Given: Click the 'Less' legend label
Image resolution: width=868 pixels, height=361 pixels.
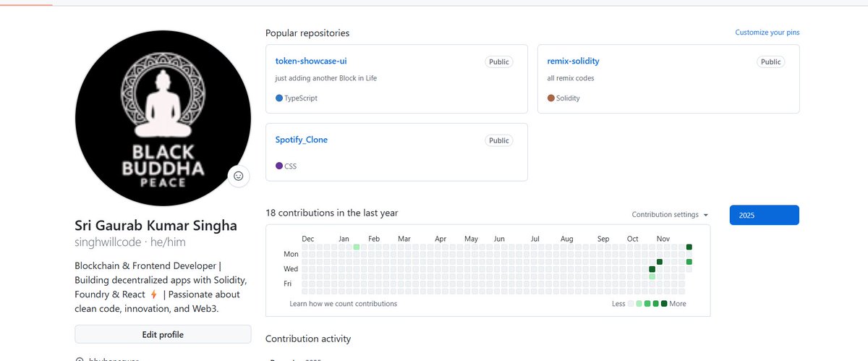Looking at the screenshot, I should (x=618, y=304).
